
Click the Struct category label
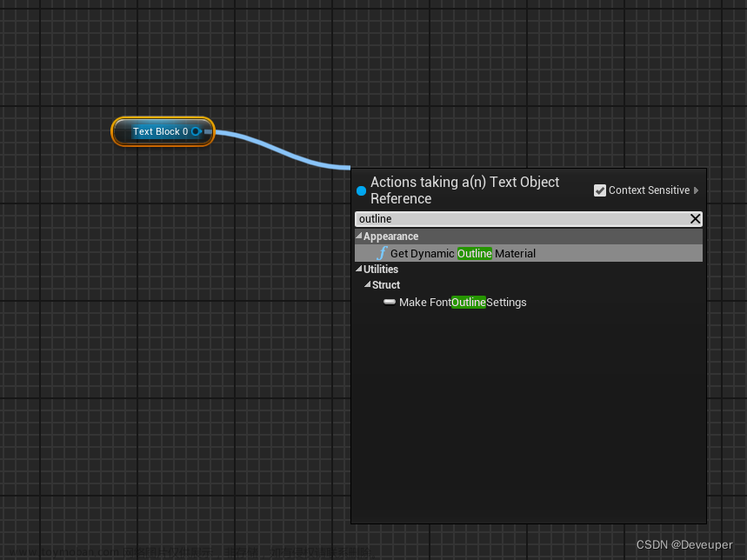point(386,284)
